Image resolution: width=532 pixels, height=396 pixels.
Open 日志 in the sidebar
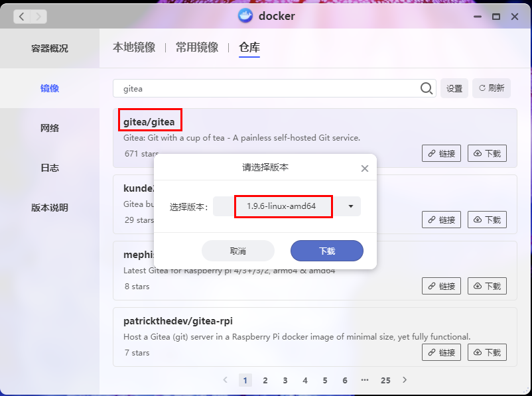[50, 168]
